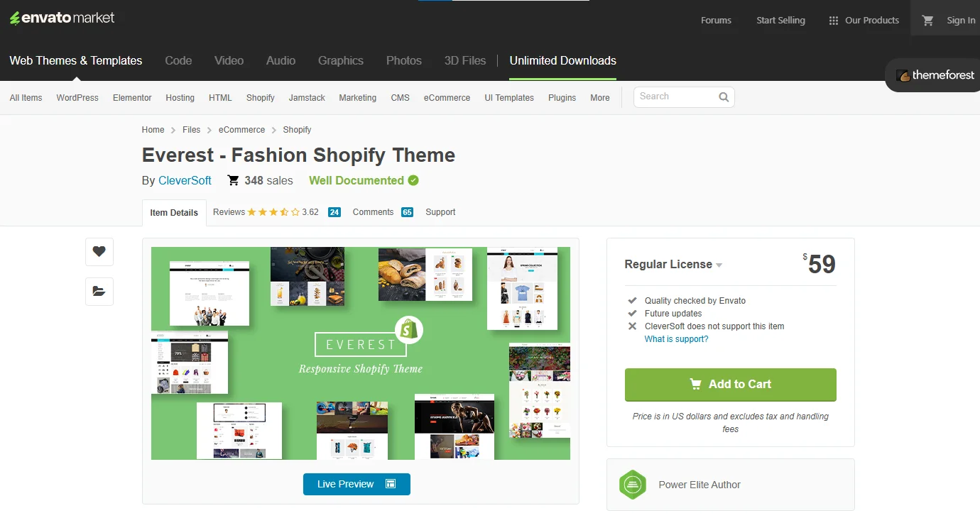Click the Shopify bag logo on preview
Screen dimensions: 980x518
(408, 329)
